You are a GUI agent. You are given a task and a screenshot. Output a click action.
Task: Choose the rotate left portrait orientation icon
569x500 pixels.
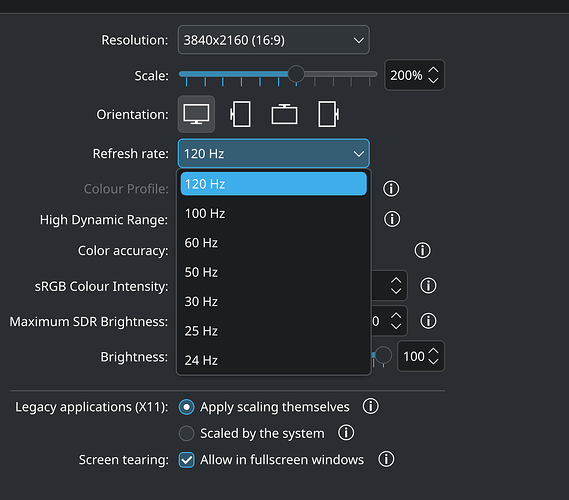(x=240, y=114)
